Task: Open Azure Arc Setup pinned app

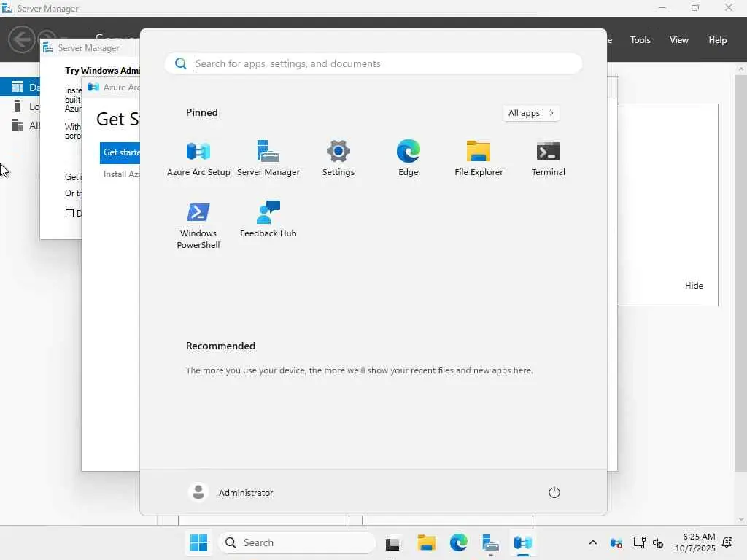Action: [x=198, y=158]
